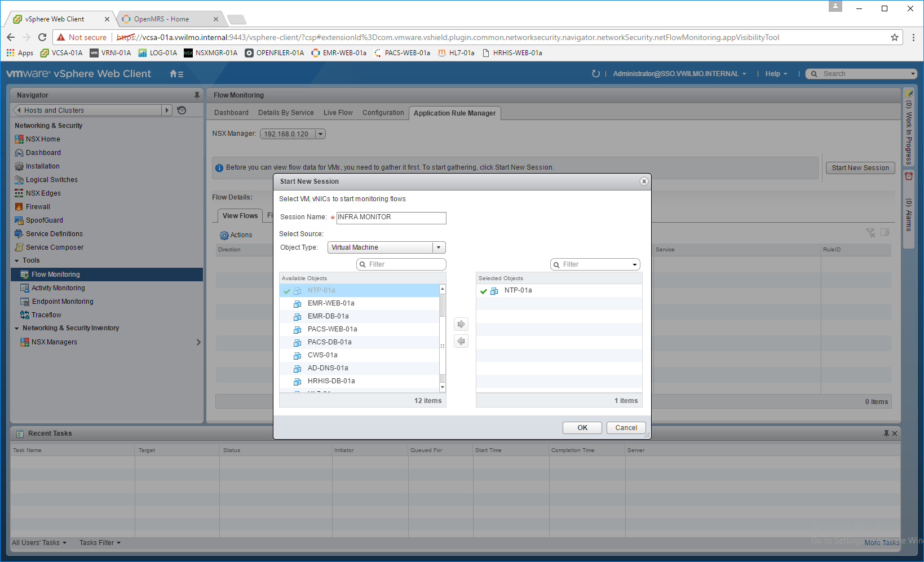Switch to the Dashboard tab
This screenshot has height=562, width=924.
coord(231,113)
